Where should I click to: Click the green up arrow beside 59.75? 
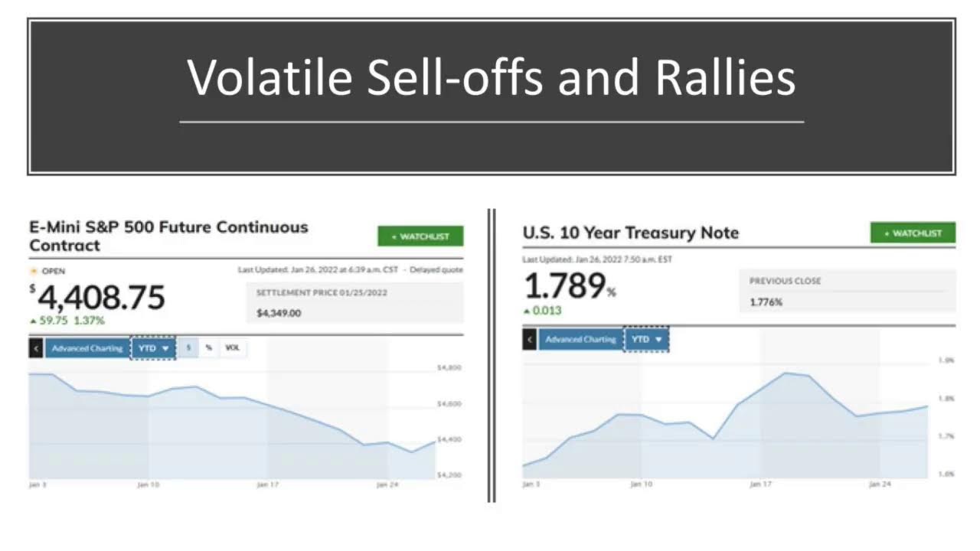[x=34, y=320]
